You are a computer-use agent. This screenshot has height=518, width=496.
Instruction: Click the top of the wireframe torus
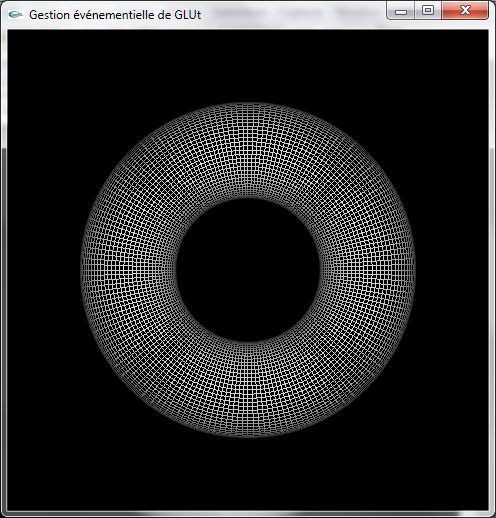tap(248, 151)
